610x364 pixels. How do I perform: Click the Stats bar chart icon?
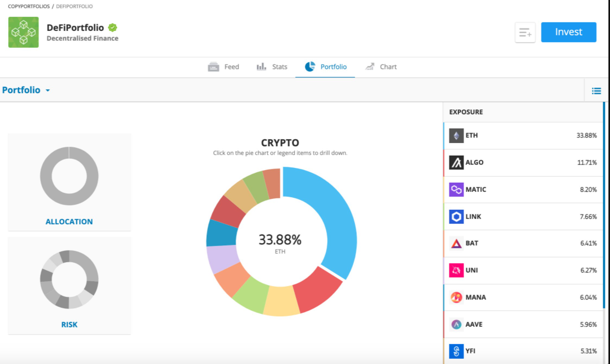pos(261,67)
